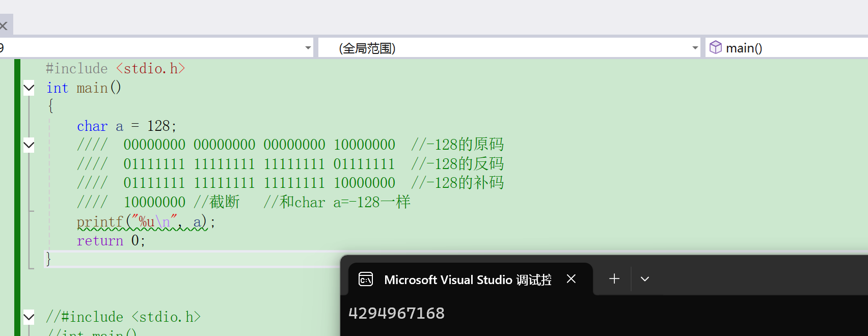Viewport: 868px width, 336px height.
Task: Click the comment //和char a=-128一样
Action: [337, 202]
